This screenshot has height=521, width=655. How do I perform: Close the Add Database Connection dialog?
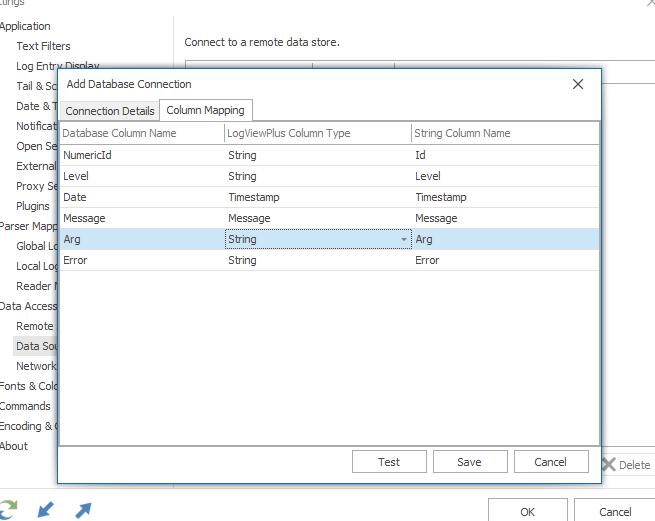578,84
